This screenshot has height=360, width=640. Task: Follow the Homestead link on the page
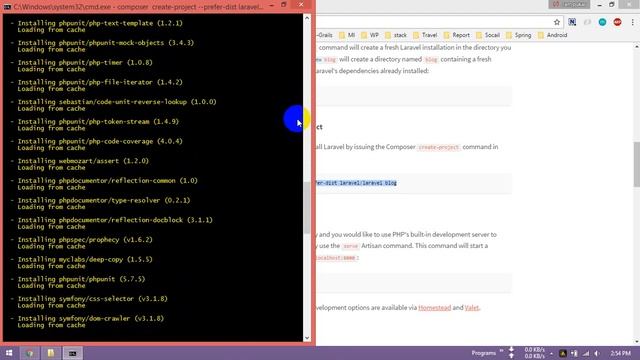[435, 308]
